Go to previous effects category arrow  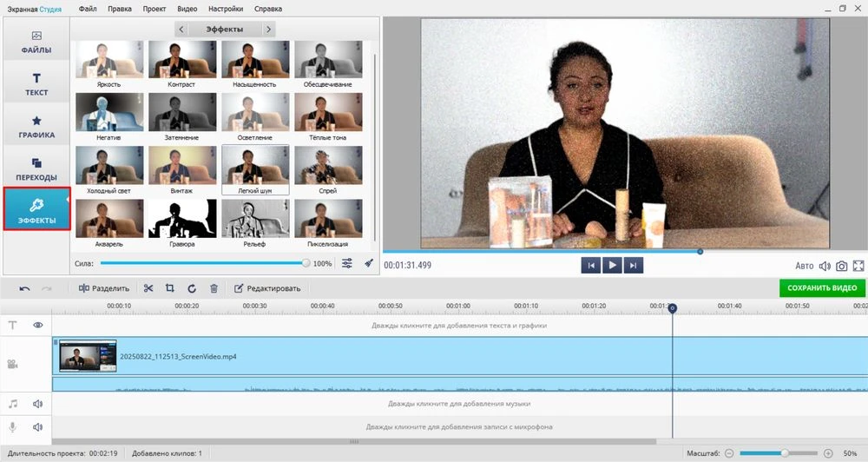click(181, 30)
